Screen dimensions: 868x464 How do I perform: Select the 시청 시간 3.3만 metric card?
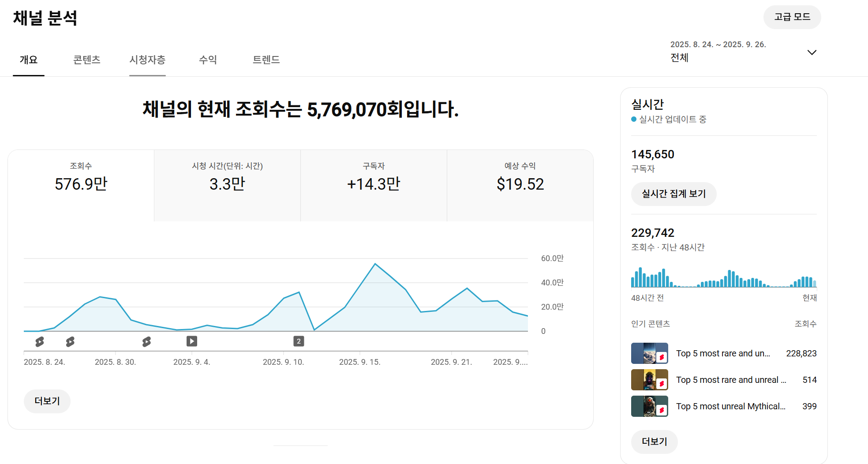tap(227, 185)
